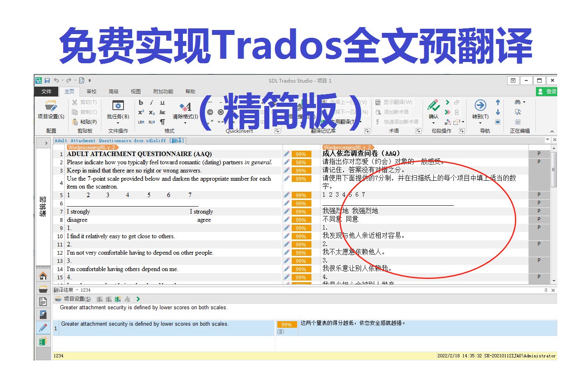This screenshot has width=588, height=368.
Task: Click single green chevron copy source icon
Action: (448, 102)
